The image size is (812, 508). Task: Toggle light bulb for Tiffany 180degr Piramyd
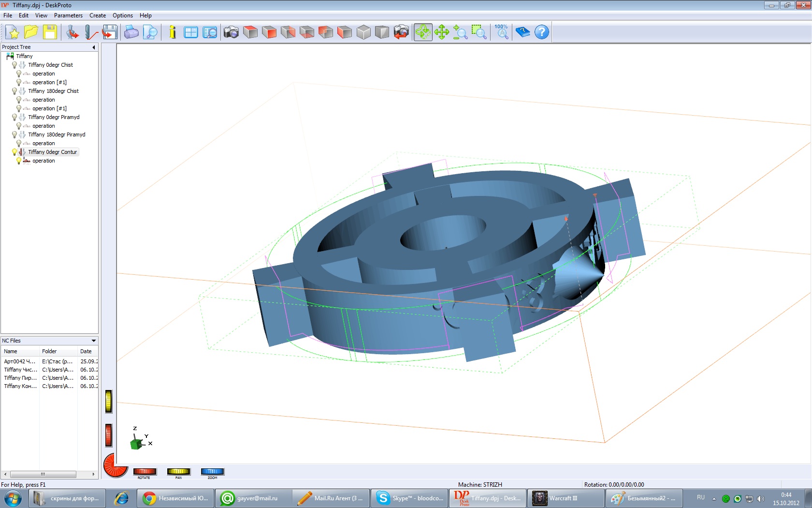coord(14,134)
